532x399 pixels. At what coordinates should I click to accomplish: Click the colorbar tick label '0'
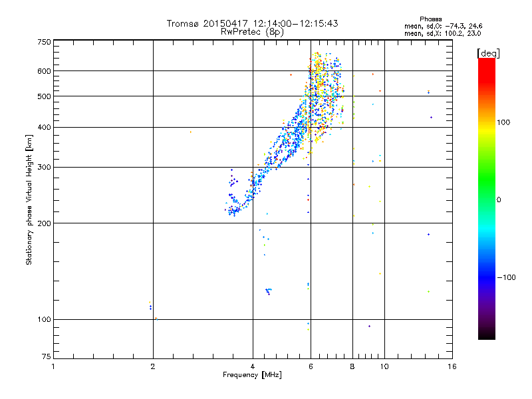(498, 200)
